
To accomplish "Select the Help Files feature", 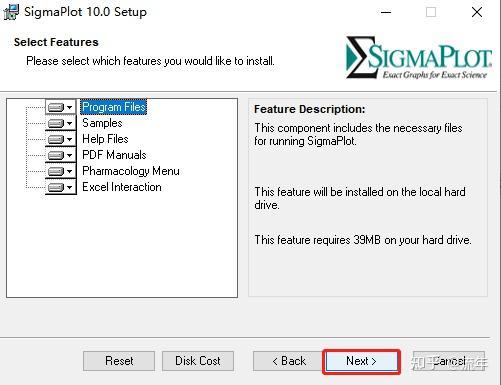I will (105, 139).
